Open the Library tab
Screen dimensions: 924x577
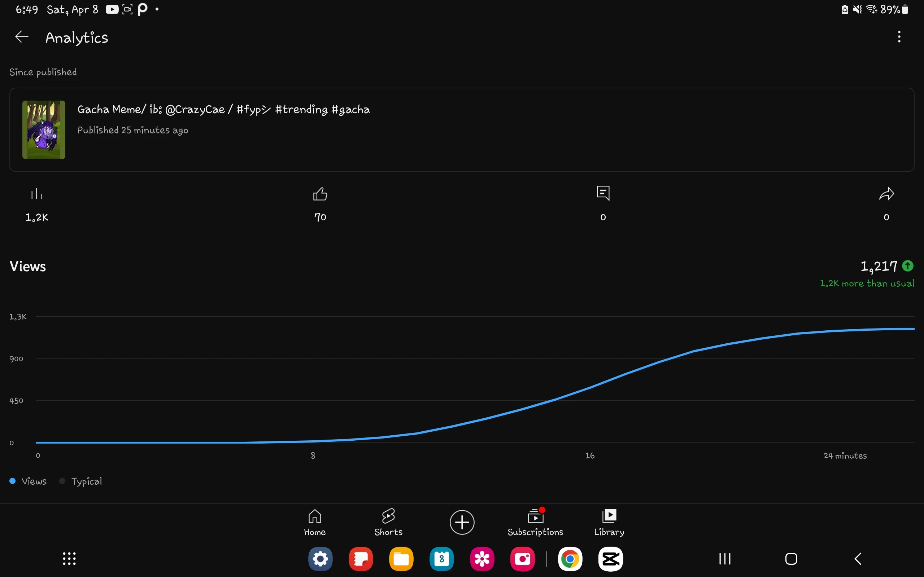coord(609,522)
